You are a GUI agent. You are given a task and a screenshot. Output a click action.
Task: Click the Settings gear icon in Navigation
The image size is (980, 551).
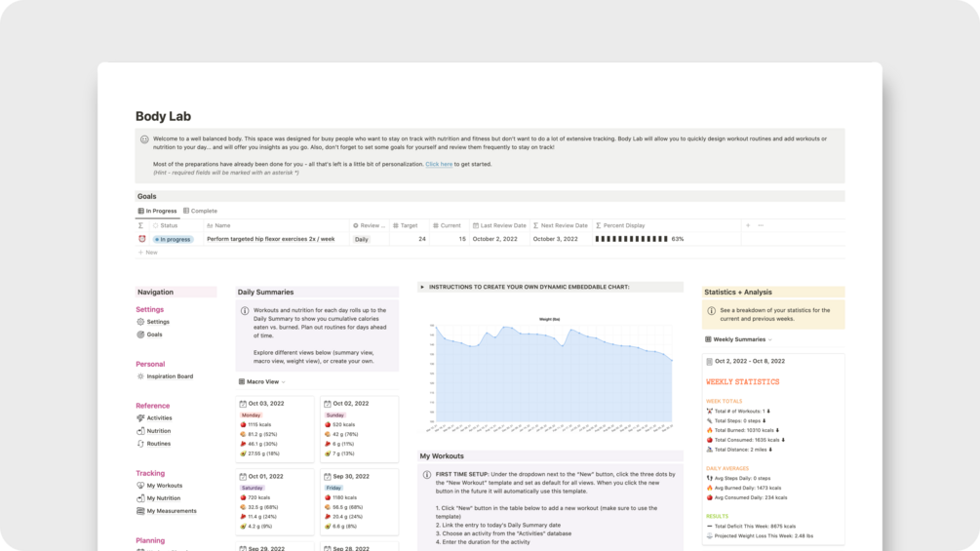140,322
